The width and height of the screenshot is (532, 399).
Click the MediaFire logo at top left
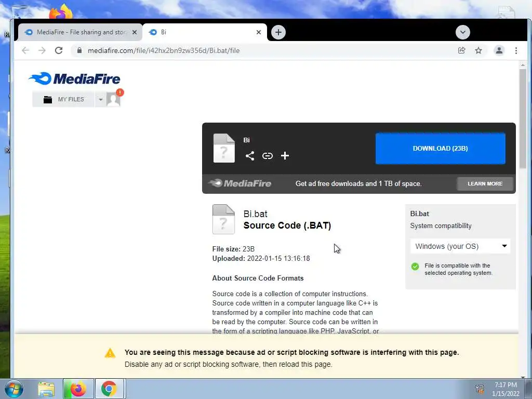pos(74,78)
